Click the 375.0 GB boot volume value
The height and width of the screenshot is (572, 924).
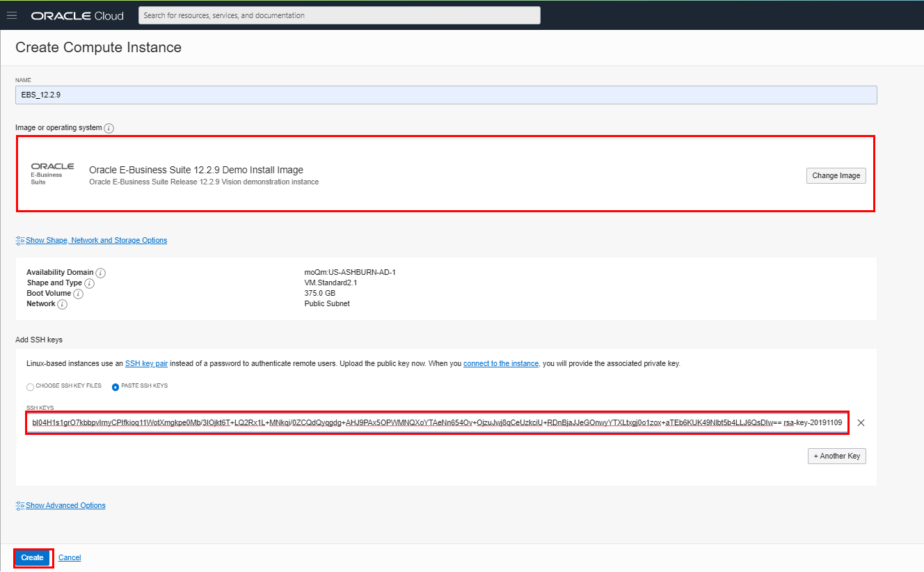click(320, 294)
